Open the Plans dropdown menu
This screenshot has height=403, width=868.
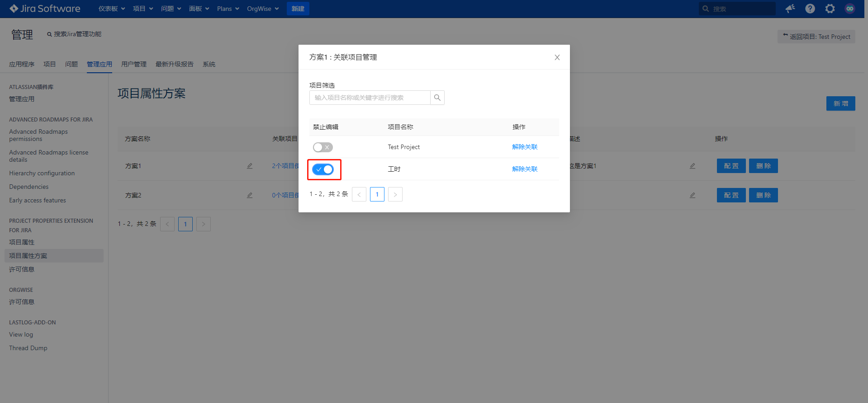click(x=228, y=9)
